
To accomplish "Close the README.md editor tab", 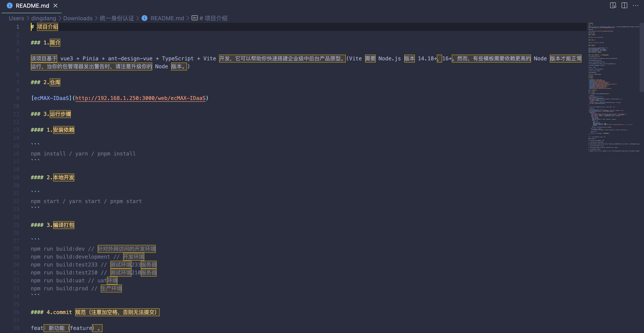I will [x=55, y=6].
